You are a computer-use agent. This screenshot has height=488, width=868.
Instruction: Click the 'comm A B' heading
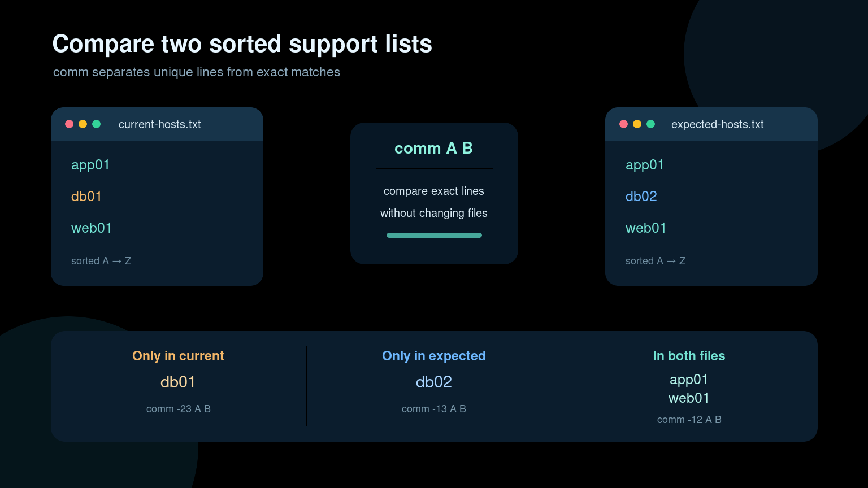click(433, 148)
